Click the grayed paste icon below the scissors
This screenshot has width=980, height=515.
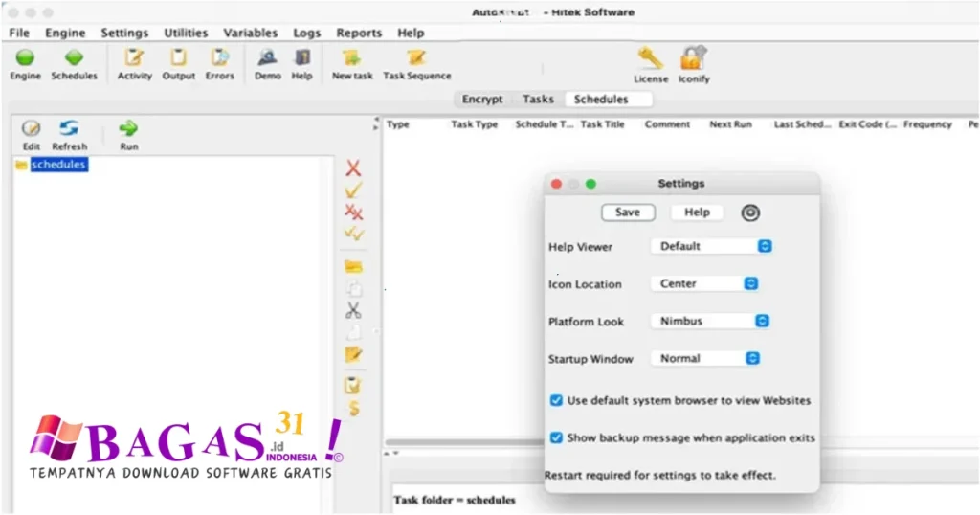pos(353,332)
